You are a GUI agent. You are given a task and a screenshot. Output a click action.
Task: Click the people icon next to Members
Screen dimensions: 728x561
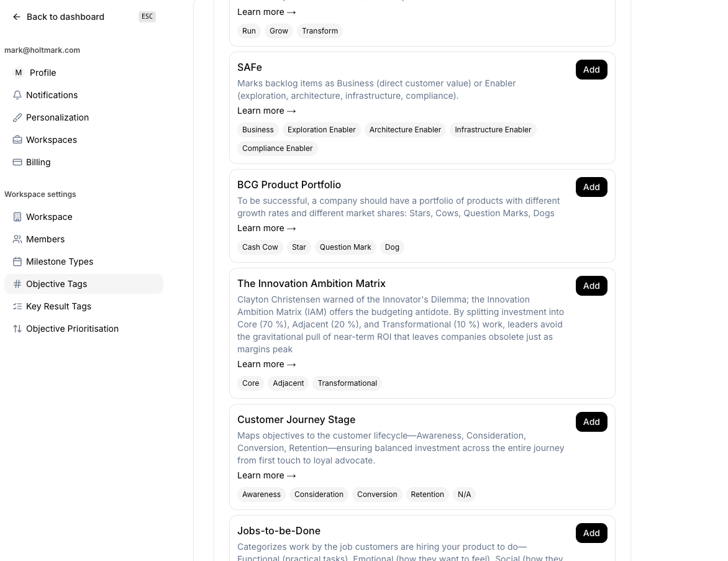[17, 239]
